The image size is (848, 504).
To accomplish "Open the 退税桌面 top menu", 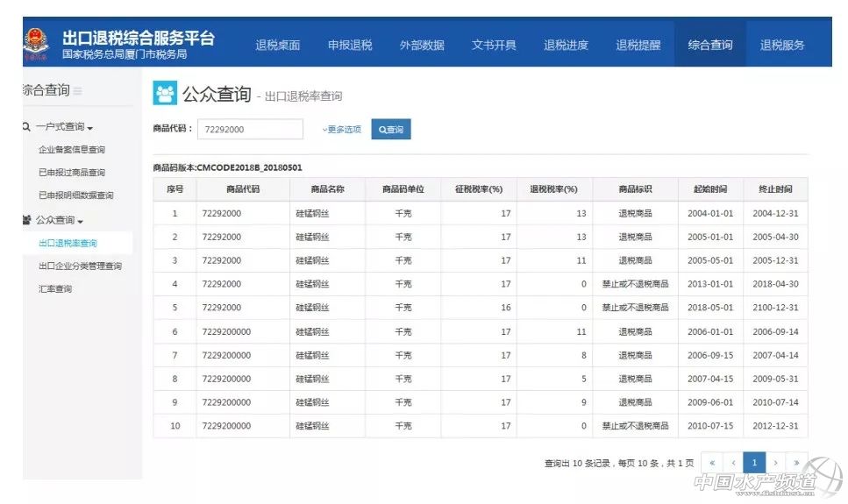I will pos(277,46).
